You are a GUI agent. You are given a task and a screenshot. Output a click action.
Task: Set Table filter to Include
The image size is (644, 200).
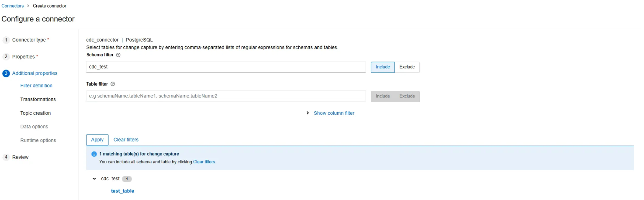point(383,96)
